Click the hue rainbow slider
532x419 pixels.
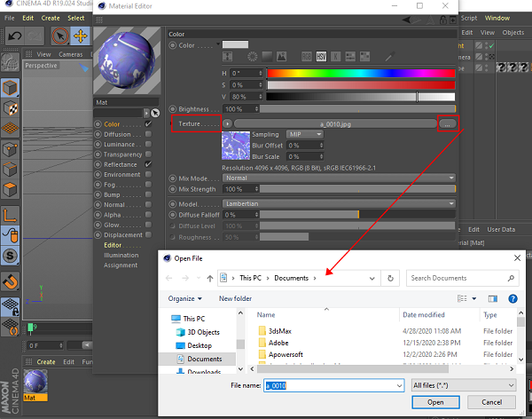tap(361, 73)
